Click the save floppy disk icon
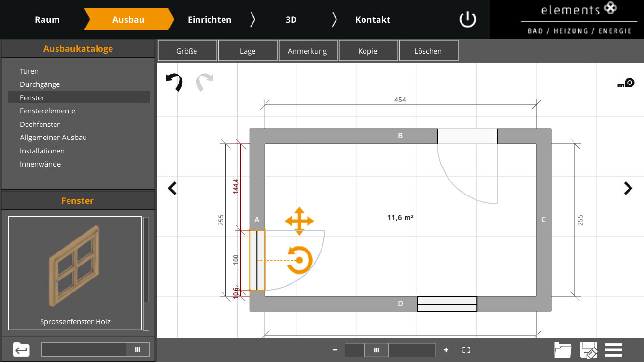Image resolution: width=644 pixels, height=362 pixels. coord(588,350)
